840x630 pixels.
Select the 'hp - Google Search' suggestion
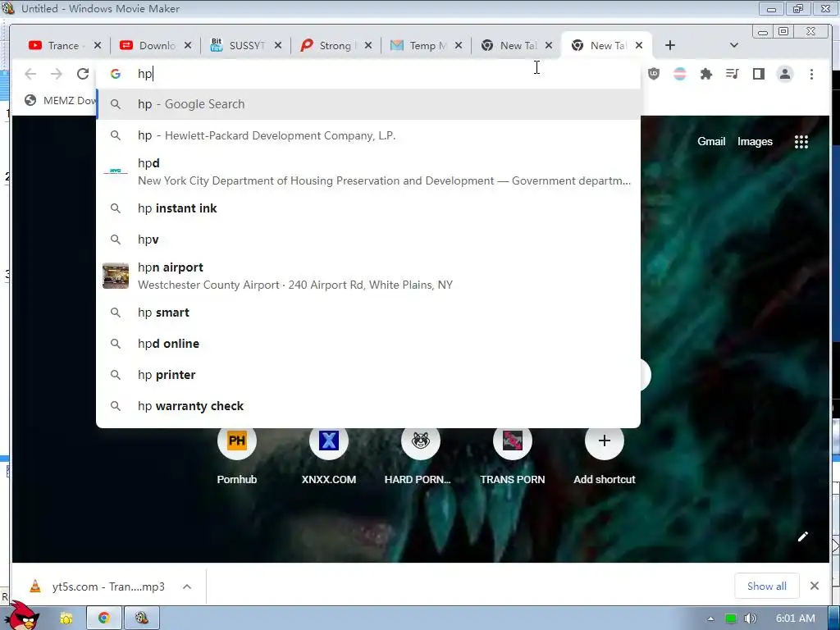(368, 104)
